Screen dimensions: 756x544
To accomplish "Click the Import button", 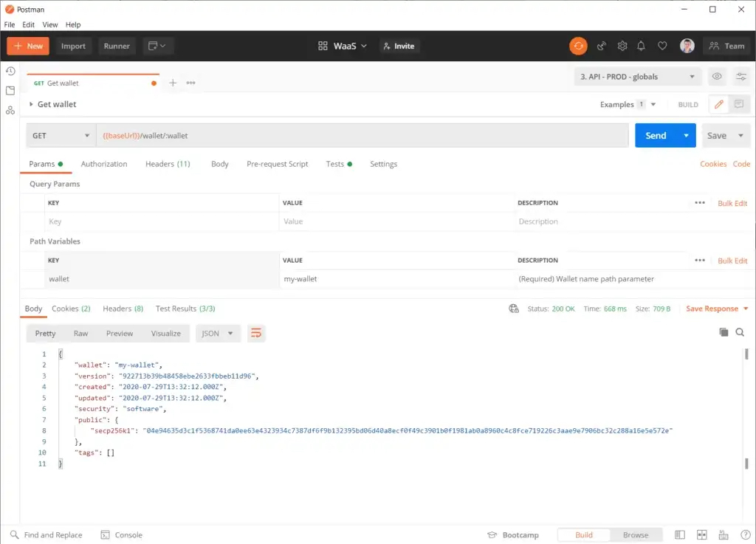I will click(x=73, y=46).
